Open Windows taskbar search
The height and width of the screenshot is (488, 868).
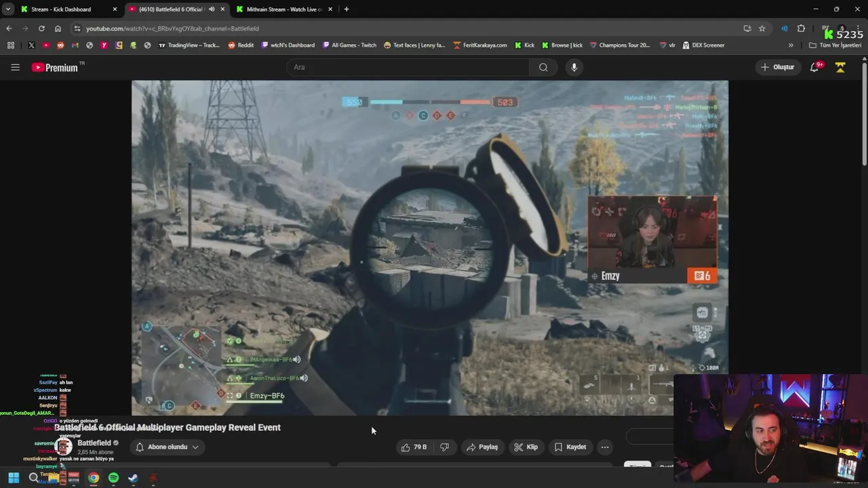click(x=33, y=478)
